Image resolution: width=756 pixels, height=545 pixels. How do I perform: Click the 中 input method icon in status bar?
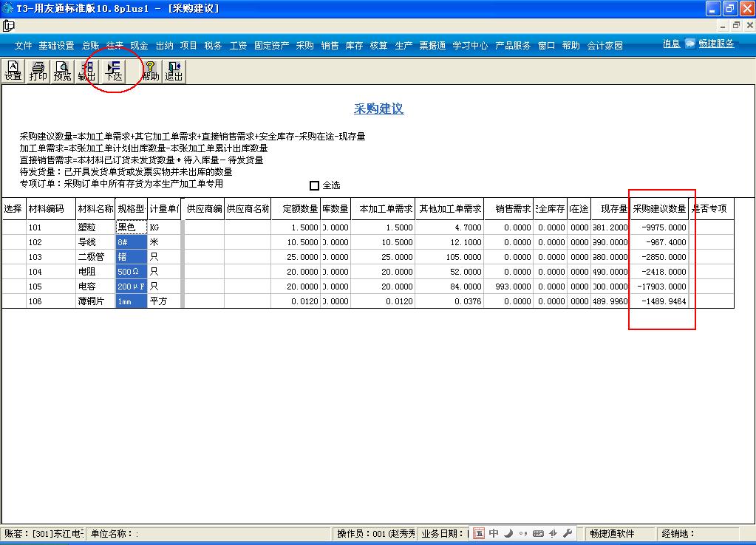tap(493, 533)
